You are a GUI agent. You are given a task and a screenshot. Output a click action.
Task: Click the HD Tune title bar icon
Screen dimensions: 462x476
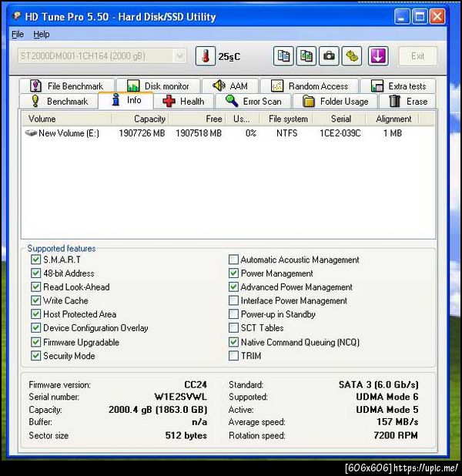[17, 15]
